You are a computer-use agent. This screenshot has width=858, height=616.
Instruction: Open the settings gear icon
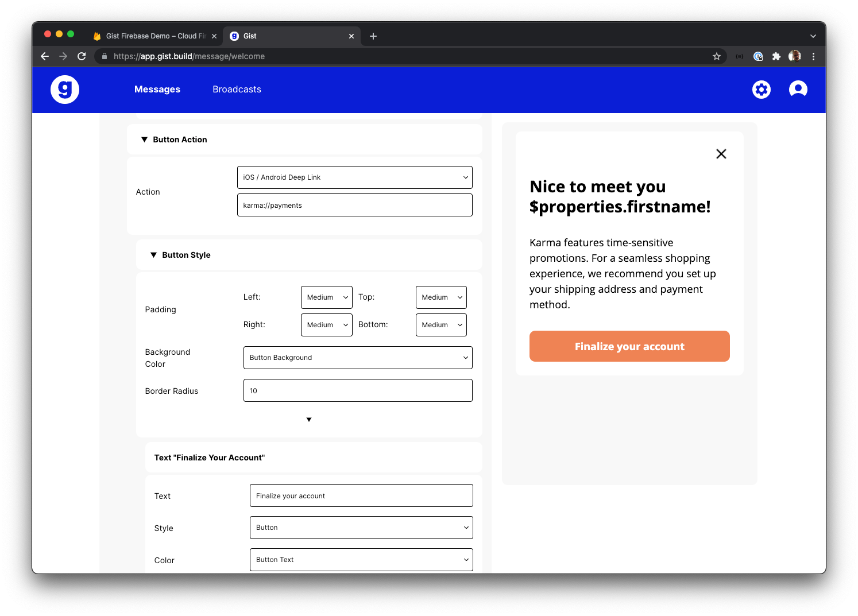tap(762, 90)
